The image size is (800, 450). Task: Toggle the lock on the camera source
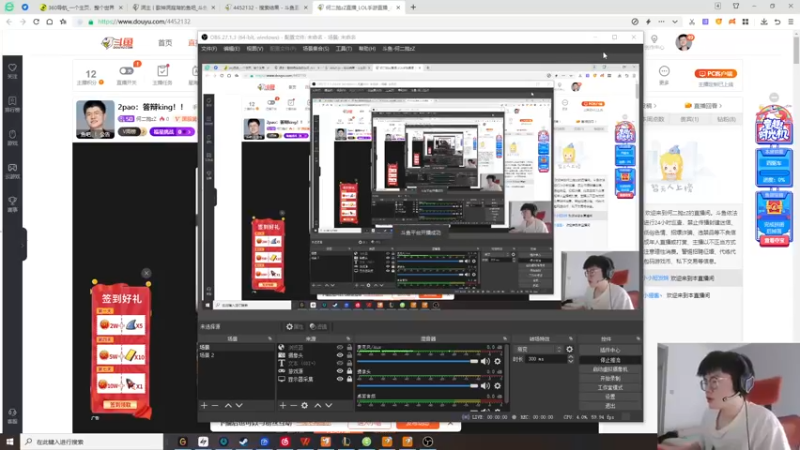coord(349,356)
